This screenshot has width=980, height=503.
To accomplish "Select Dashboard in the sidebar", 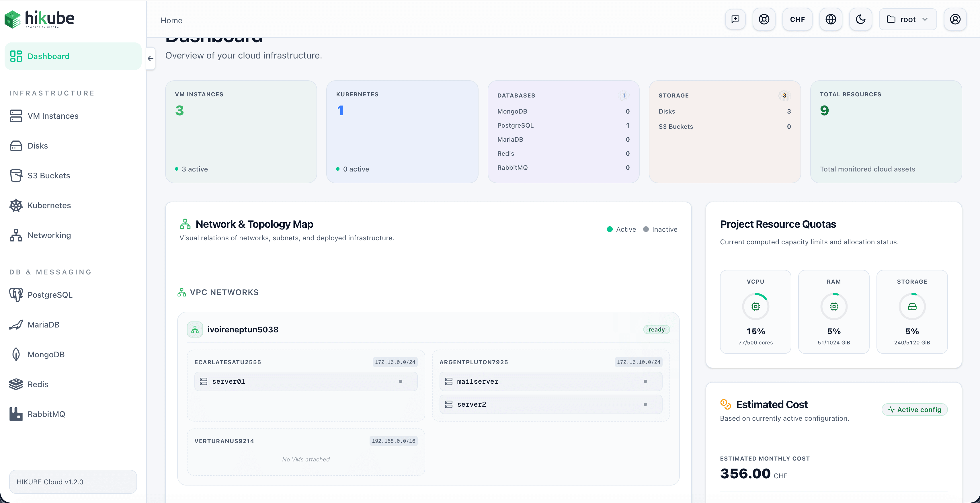I will coord(73,56).
